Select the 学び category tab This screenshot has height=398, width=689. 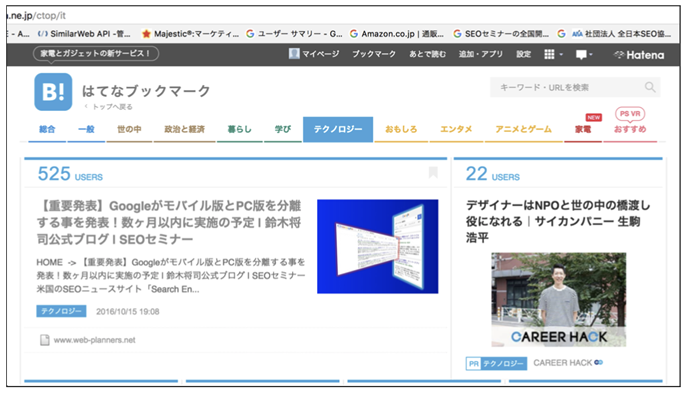(283, 129)
